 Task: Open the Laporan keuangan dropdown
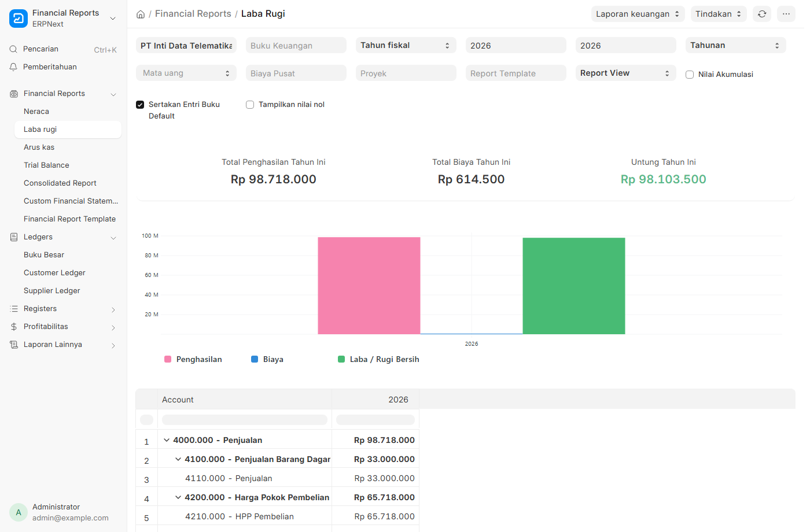638,14
